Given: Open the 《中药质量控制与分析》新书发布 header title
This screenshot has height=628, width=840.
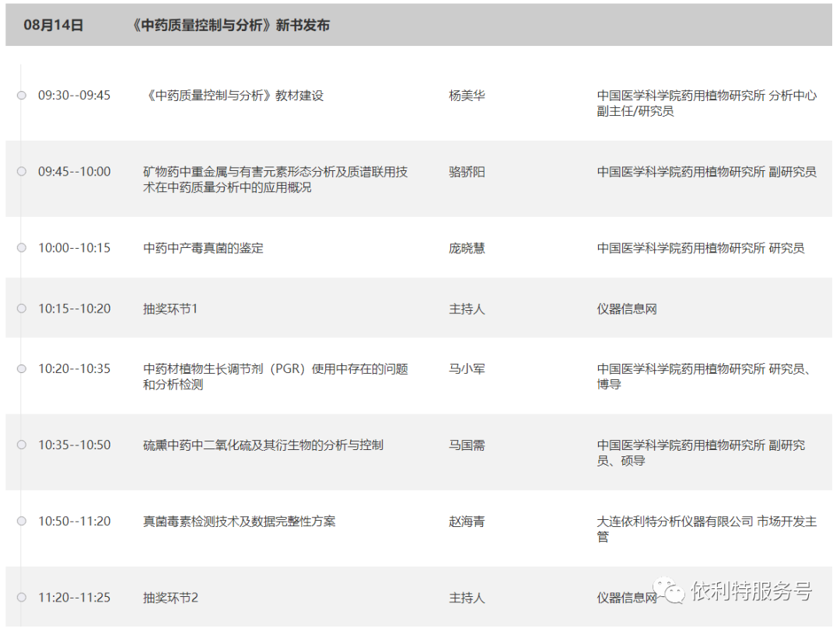Looking at the screenshot, I should [230, 26].
